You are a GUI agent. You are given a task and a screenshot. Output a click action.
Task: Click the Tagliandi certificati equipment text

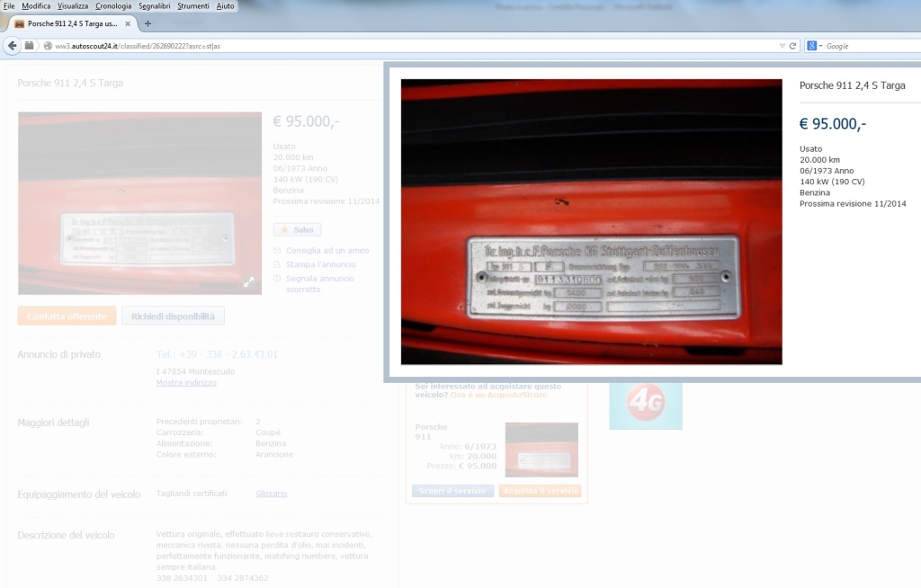192,494
